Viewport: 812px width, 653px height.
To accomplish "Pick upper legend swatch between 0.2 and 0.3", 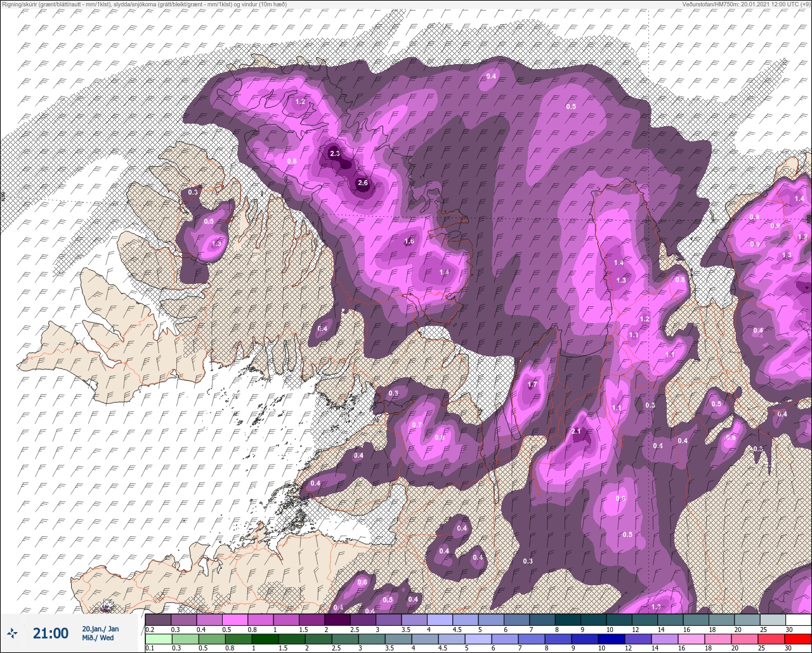I will click(158, 619).
